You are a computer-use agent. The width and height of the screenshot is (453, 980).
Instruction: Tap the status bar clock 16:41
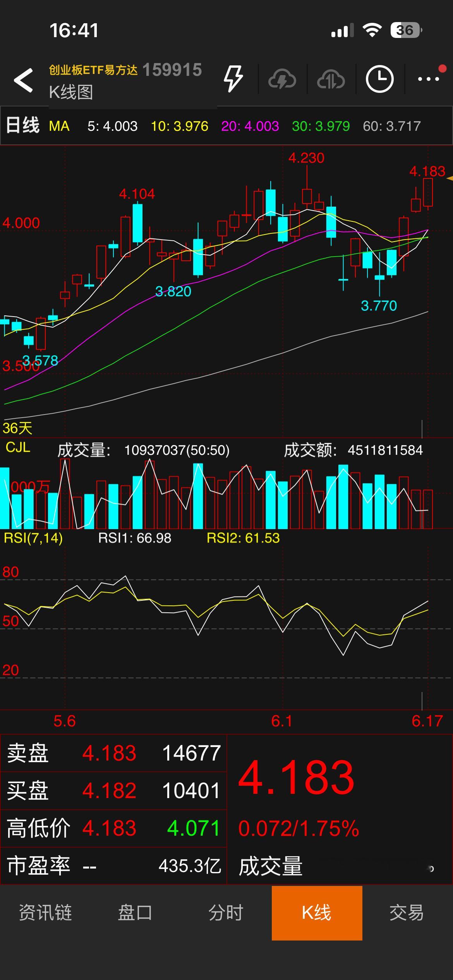coord(74,31)
